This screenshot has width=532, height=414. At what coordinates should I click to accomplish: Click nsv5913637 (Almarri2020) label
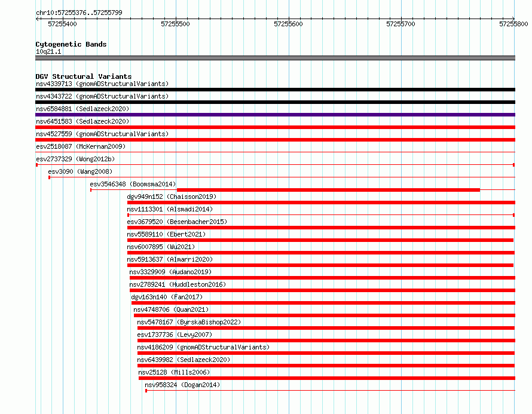pyautogui.click(x=170, y=259)
